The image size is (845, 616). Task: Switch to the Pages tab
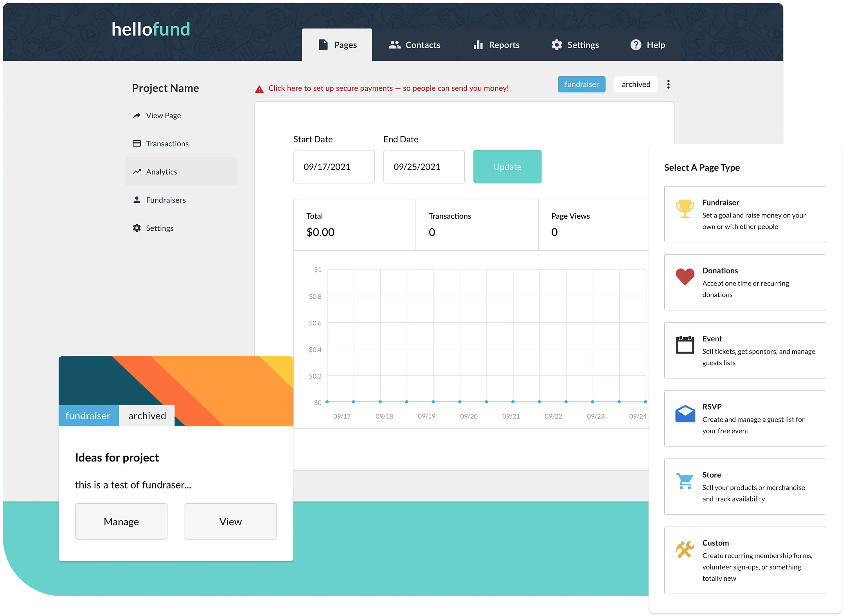point(337,45)
